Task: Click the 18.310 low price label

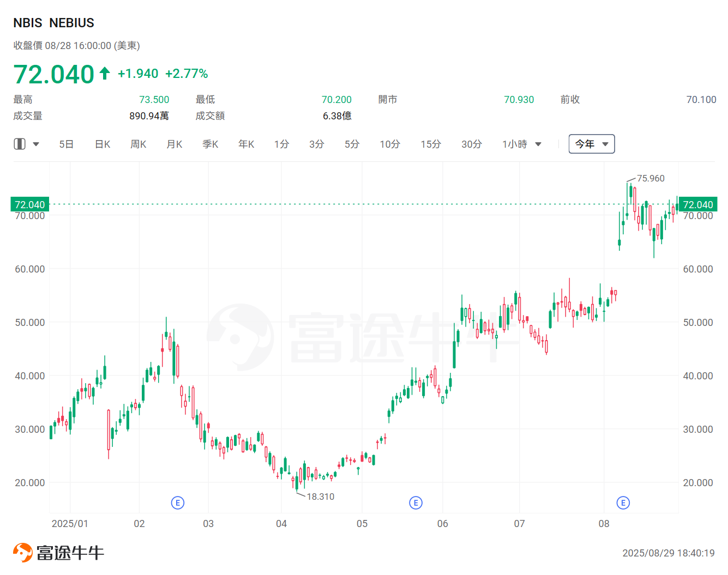Action: point(320,497)
